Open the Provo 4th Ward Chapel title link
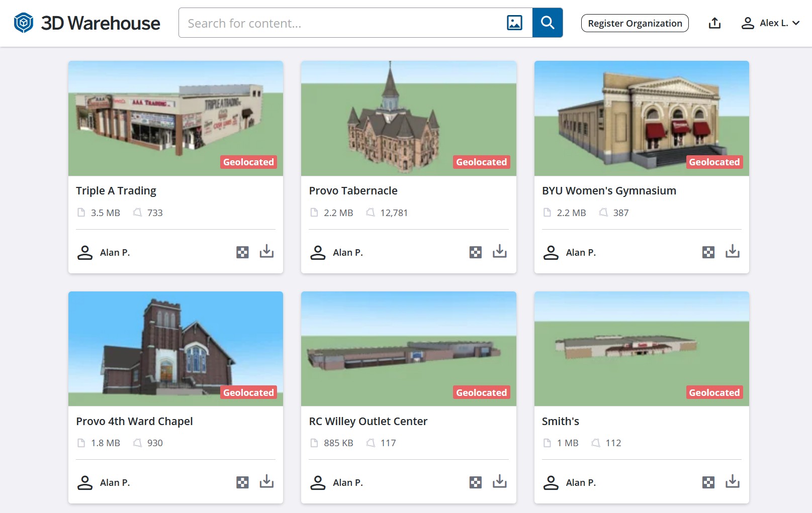This screenshot has width=812, height=513. [134, 421]
